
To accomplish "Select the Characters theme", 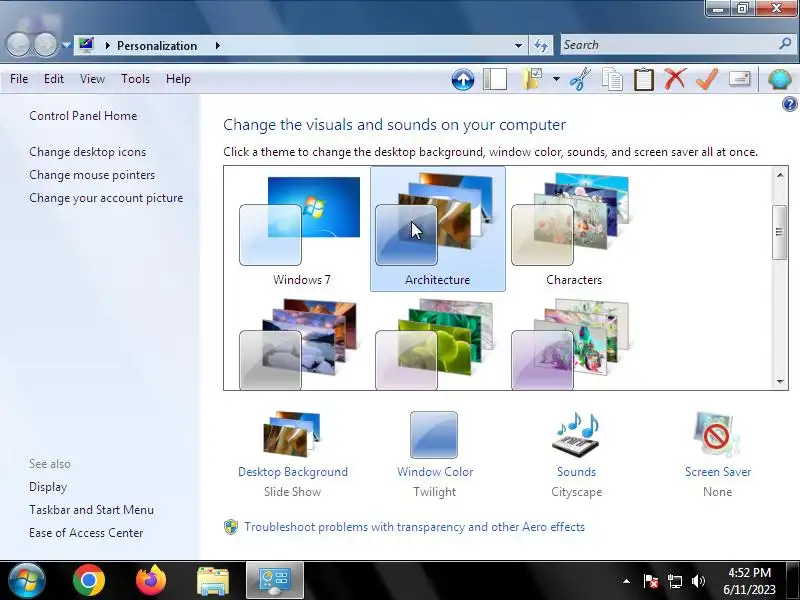I will 573,229.
